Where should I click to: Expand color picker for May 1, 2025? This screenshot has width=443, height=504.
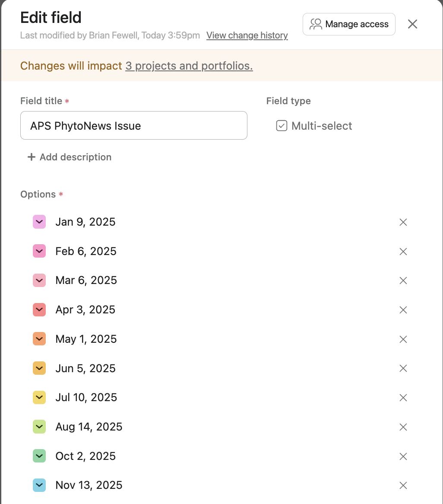pyautogui.click(x=39, y=339)
